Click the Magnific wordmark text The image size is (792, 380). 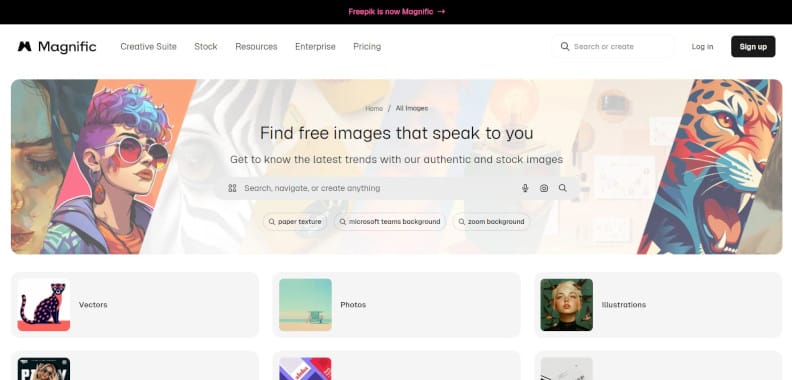[x=67, y=46]
